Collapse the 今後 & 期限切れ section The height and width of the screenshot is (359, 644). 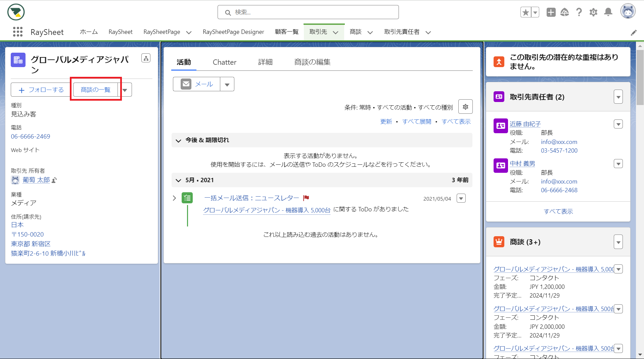click(178, 141)
